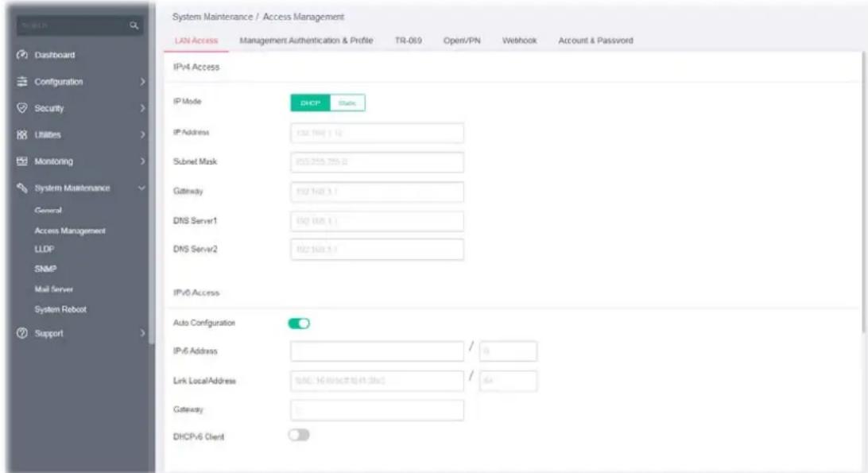Open Management Authentication & Profile tab

tap(306, 41)
